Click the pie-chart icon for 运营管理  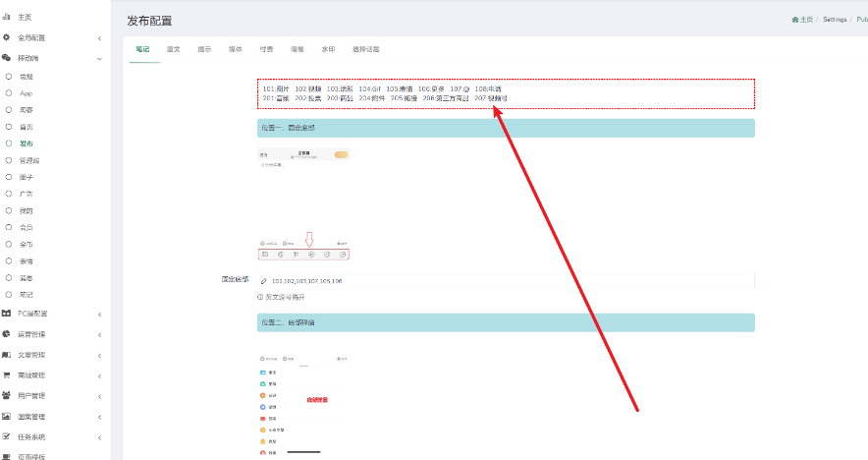click(x=7, y=333)
